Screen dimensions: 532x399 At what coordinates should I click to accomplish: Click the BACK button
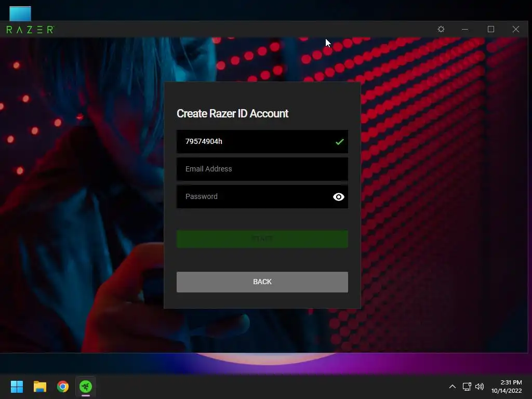262,282
